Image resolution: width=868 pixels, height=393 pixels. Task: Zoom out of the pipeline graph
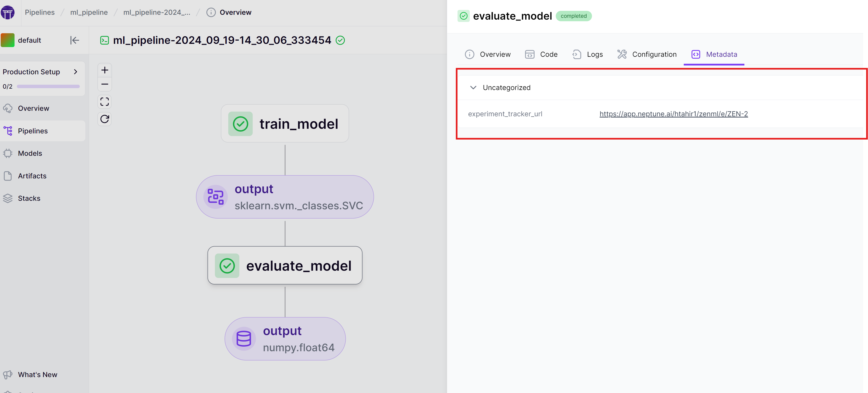(x=105, y=84)
